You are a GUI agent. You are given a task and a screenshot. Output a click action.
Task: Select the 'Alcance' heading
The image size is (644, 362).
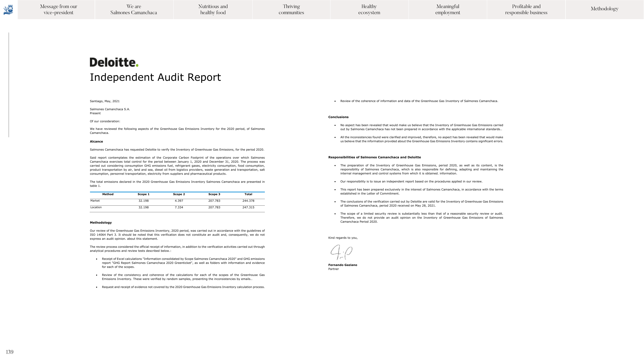pos(96,141)
